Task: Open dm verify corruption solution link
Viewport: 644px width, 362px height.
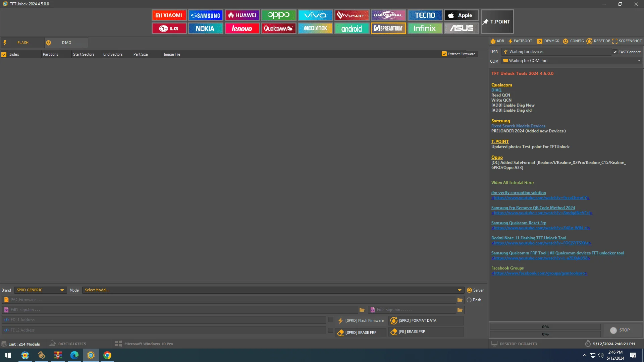Action: [x=519, y=193]
